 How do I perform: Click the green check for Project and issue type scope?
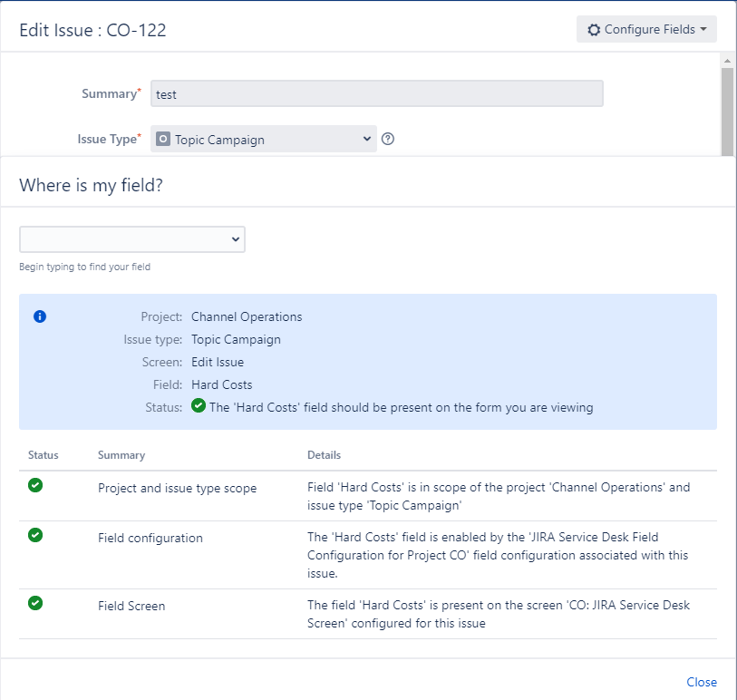pyautogui.click(x=35, y=485)
